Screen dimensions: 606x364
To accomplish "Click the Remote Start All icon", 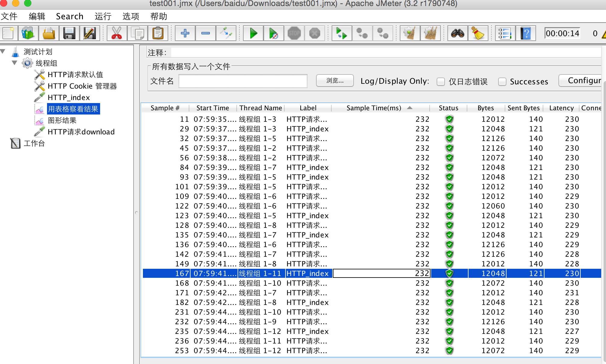I will tap(342, 33).
